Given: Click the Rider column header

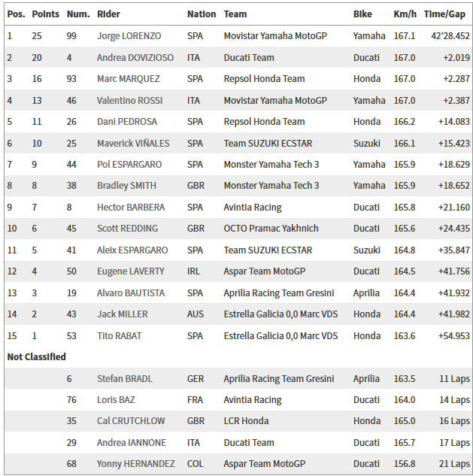Looking at the screenshot, I should point(109,14).
